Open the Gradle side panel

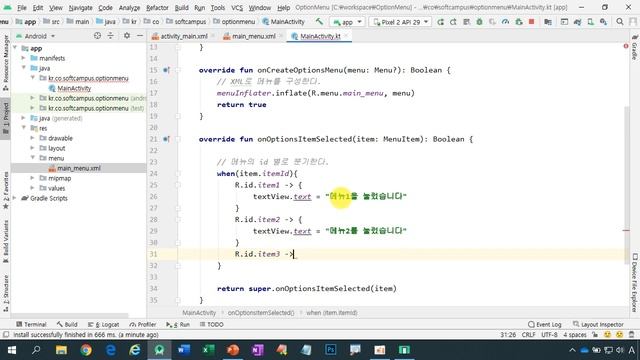coord(635,47)
